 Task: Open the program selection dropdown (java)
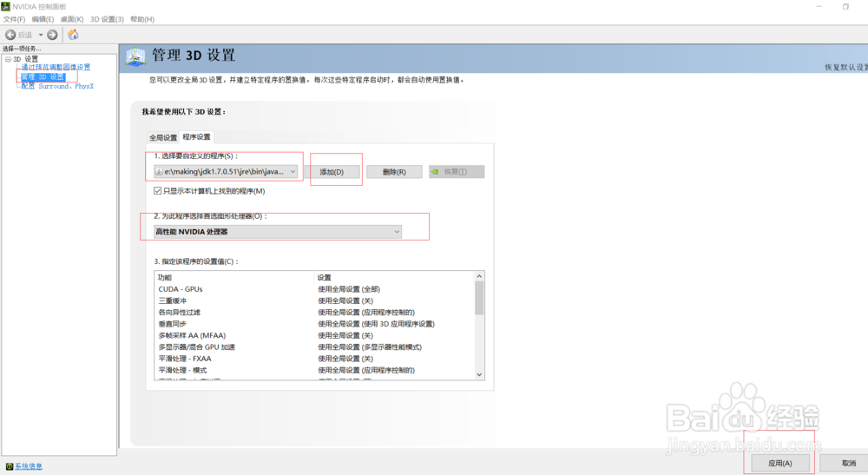point(226,172)
